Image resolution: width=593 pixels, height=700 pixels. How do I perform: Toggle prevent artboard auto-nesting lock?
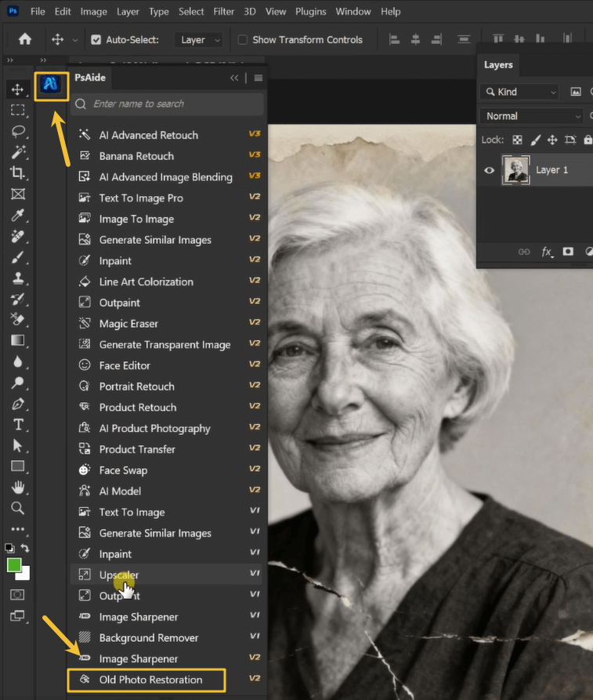(570, 140)
